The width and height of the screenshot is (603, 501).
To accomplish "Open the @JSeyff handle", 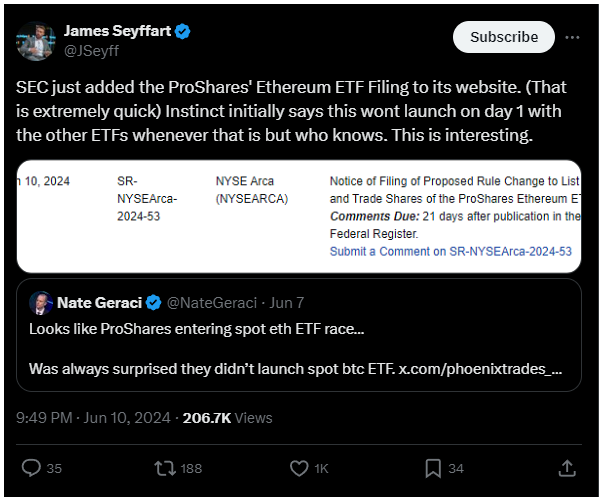I will [x=92, y=51].
